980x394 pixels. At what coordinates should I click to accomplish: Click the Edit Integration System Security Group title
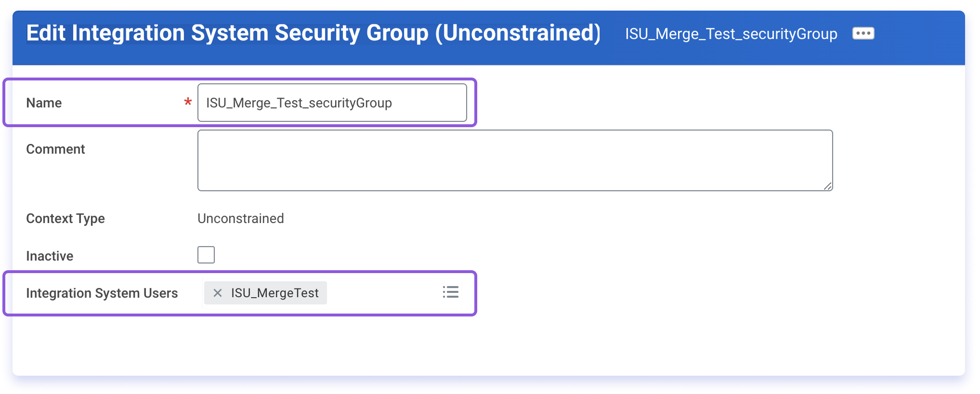click(314, 33)
